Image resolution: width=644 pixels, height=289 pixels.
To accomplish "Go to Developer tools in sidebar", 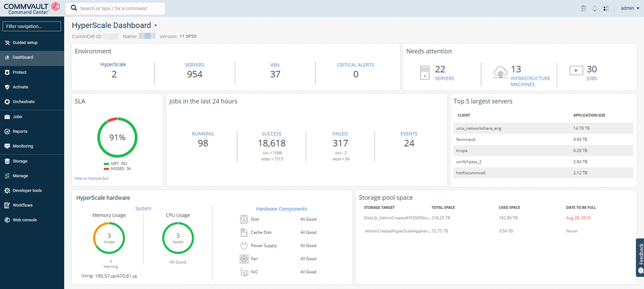I will [x=26, y=190].
